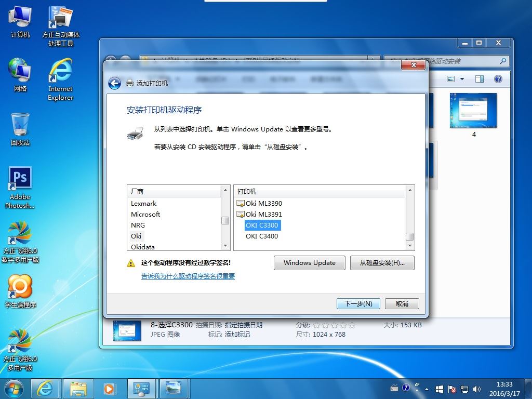Open the Action Center flag tray icon

tap(452, 389)
